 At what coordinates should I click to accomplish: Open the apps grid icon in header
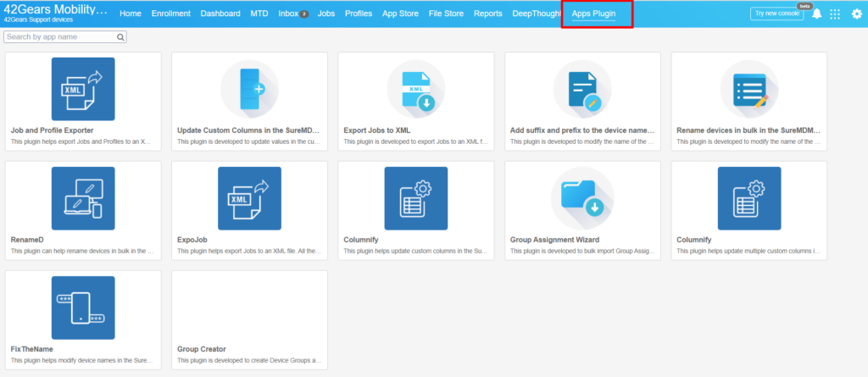pos(835,14)
